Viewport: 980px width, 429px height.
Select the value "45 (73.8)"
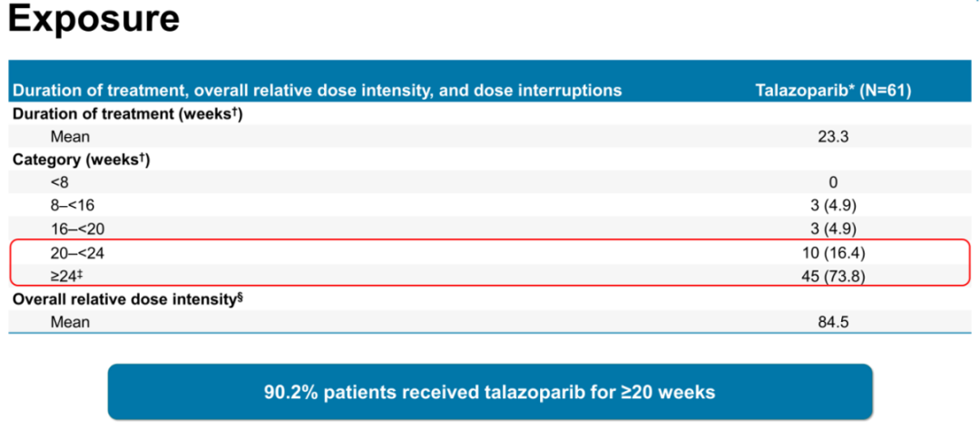[833, 276]
